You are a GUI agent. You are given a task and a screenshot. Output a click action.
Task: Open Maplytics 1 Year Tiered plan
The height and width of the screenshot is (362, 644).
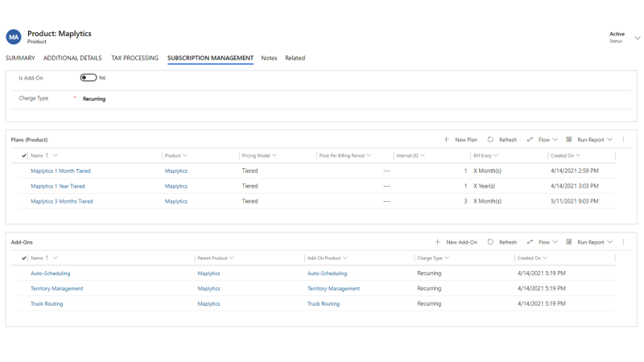pyautogui.click(x=57, y=186)
